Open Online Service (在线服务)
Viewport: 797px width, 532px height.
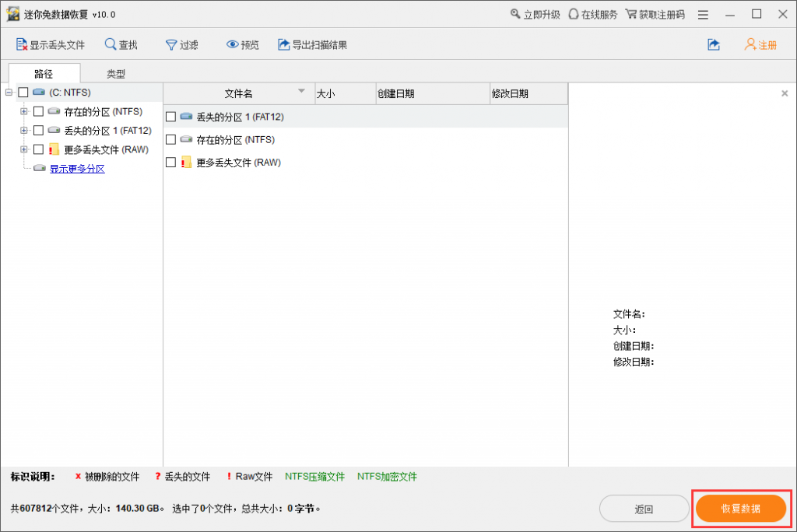click(592, 14)
